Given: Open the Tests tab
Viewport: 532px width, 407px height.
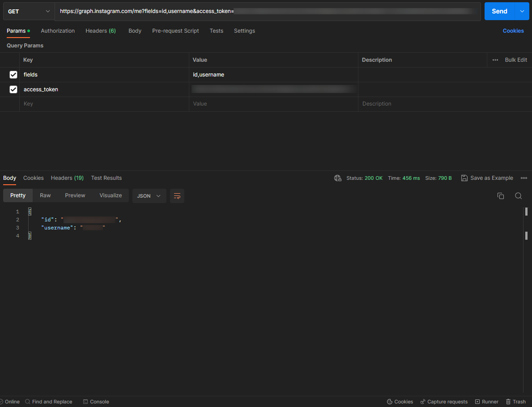Looking at the screenshot, I should coord(217,30).
